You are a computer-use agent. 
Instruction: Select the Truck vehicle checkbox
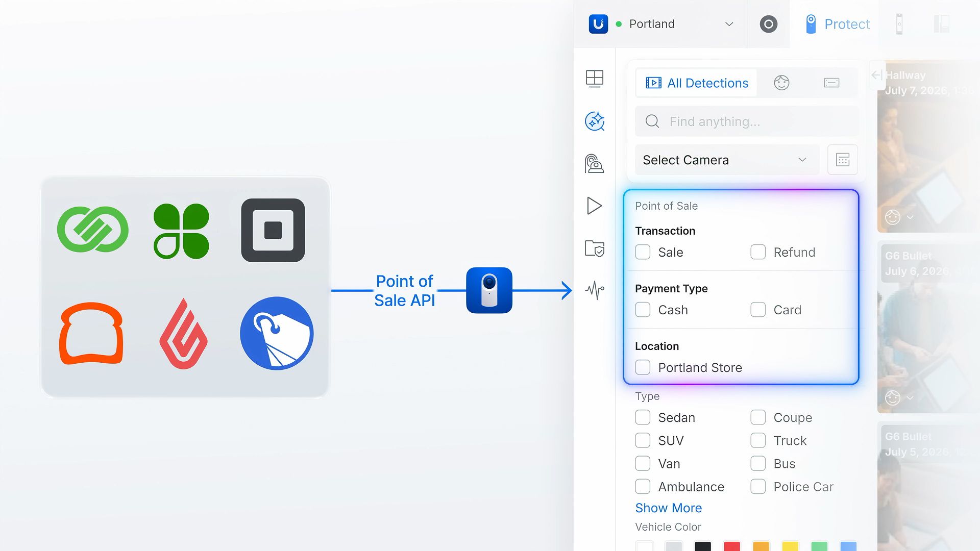tap(758, 440)
